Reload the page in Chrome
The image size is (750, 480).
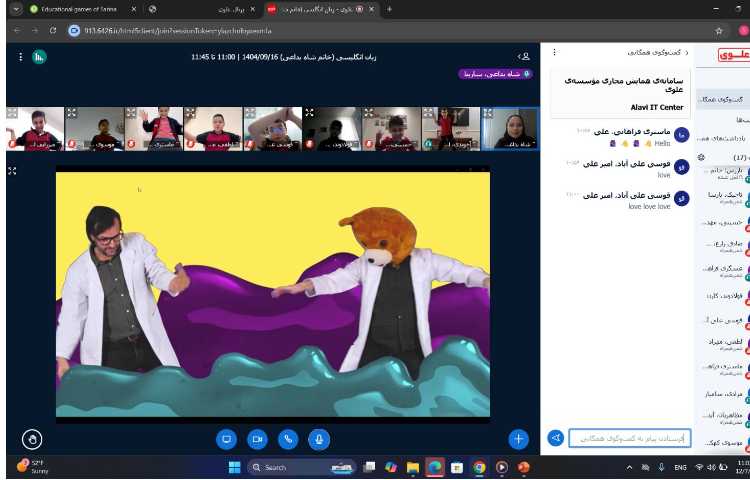pos(53,31)
